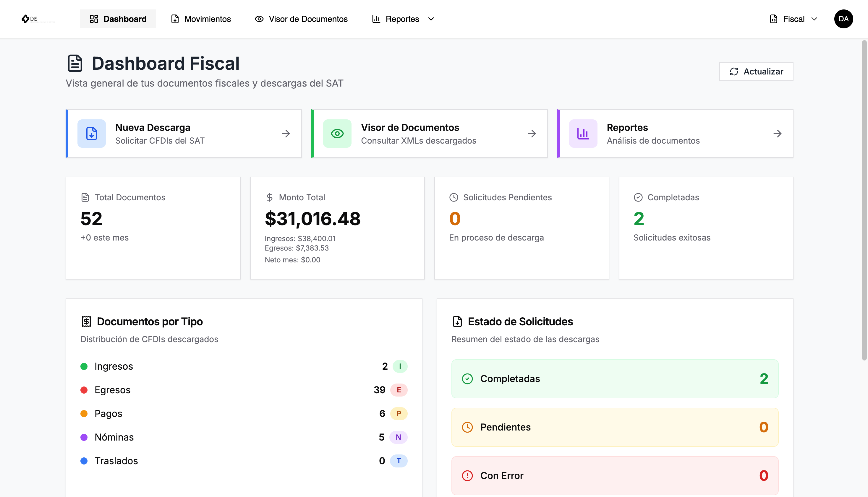Click the purple N badge for Nóminas
The height and width of the screenshot is (497, 868).
coord(398,437)
